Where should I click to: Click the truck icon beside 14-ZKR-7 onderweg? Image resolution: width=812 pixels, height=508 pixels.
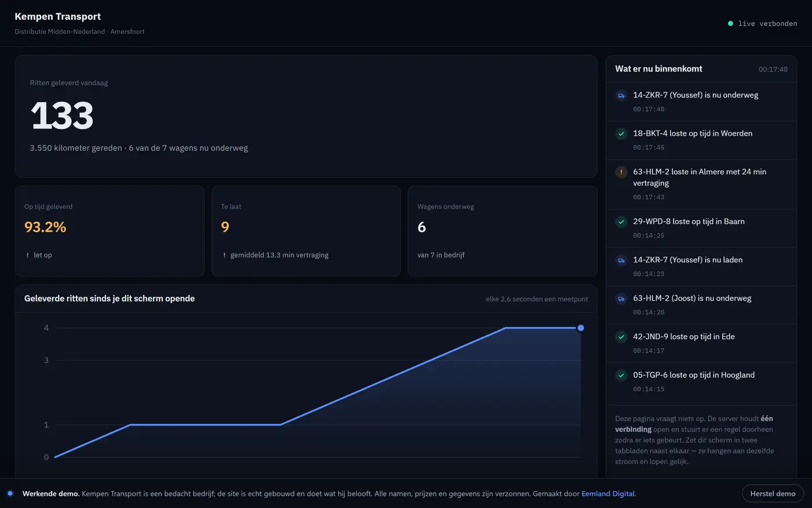click(621, 96)
